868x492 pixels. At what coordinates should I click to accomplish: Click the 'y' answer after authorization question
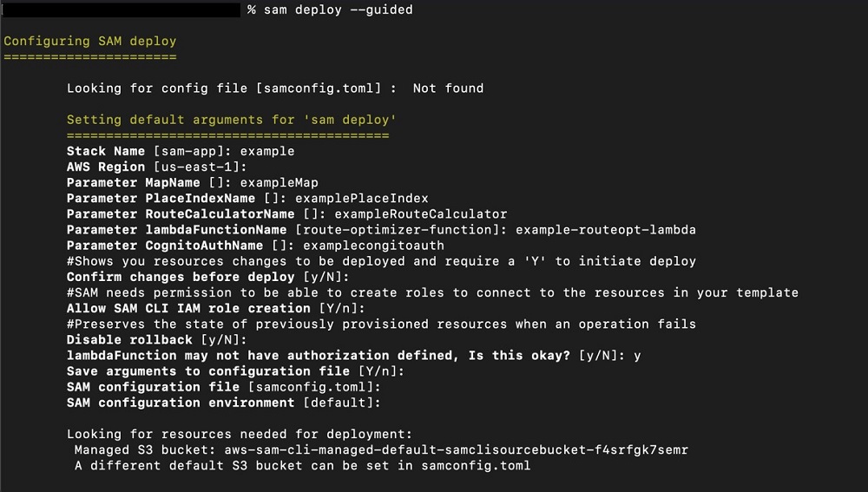tap(637, 356)
